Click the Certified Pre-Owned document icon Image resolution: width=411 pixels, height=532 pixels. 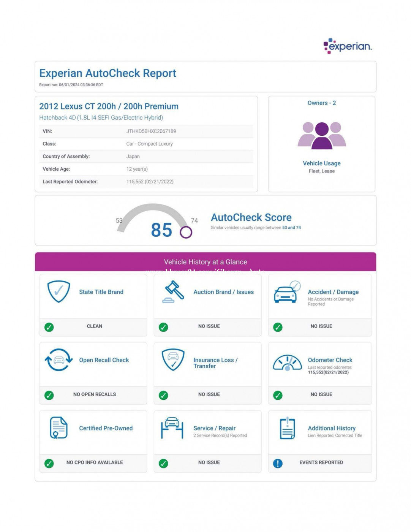coord(59,427)
